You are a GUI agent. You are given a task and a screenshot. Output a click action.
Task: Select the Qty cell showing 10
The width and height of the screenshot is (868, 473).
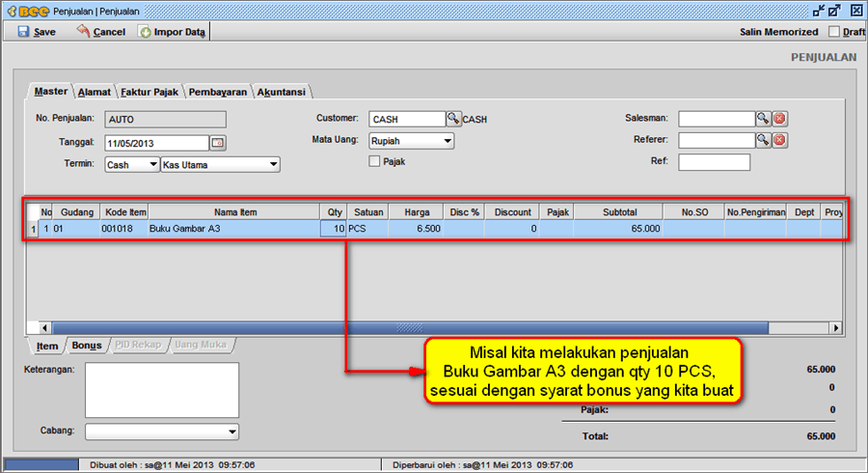(x=334, y=228)
